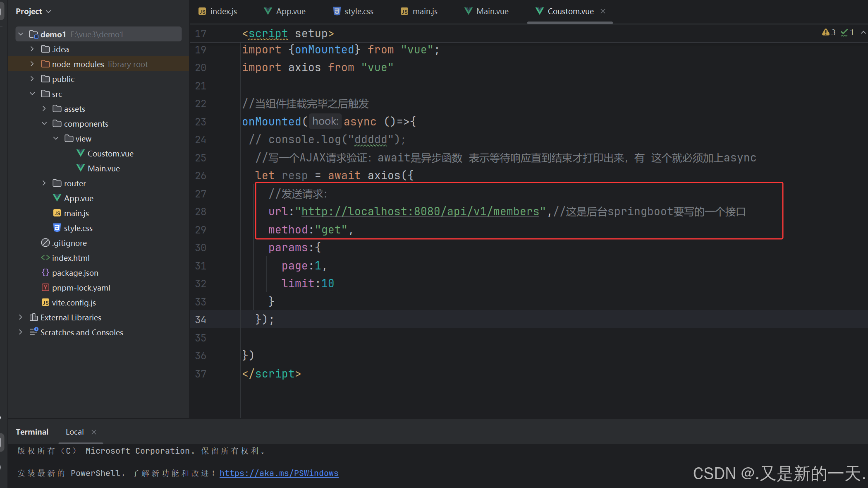Open package.json in the project tree
Image resolution: width=868 pixels, height=488 pixels.
point(75,273)
